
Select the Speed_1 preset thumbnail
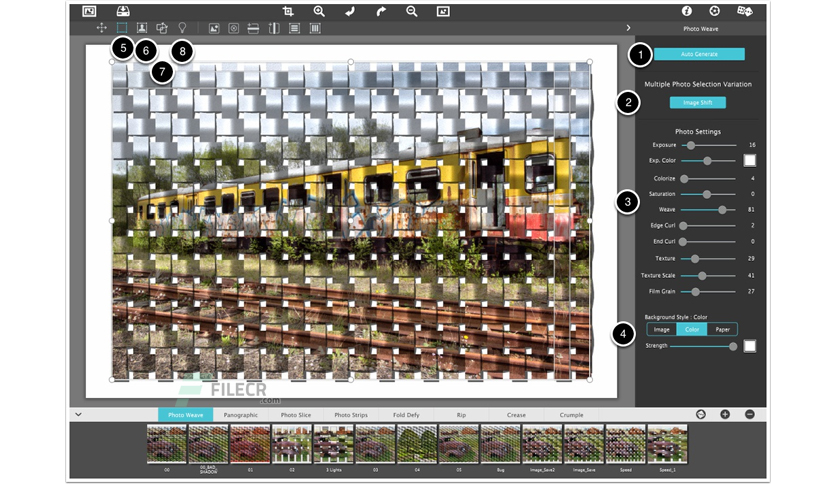[x=668, y=443]
